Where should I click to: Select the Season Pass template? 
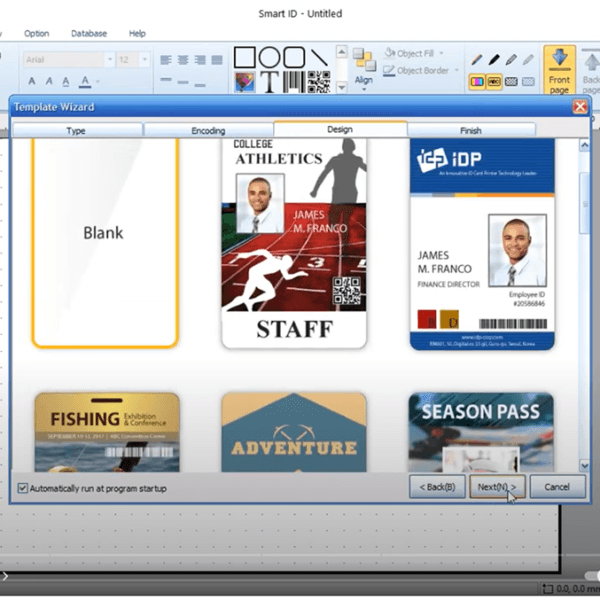click(x=481, y=432)
